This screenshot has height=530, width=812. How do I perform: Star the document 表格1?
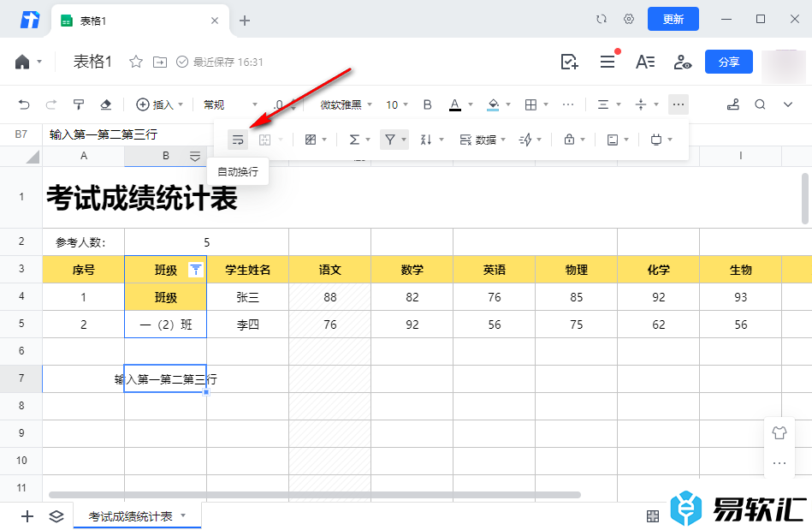click(x=136, y=63)
